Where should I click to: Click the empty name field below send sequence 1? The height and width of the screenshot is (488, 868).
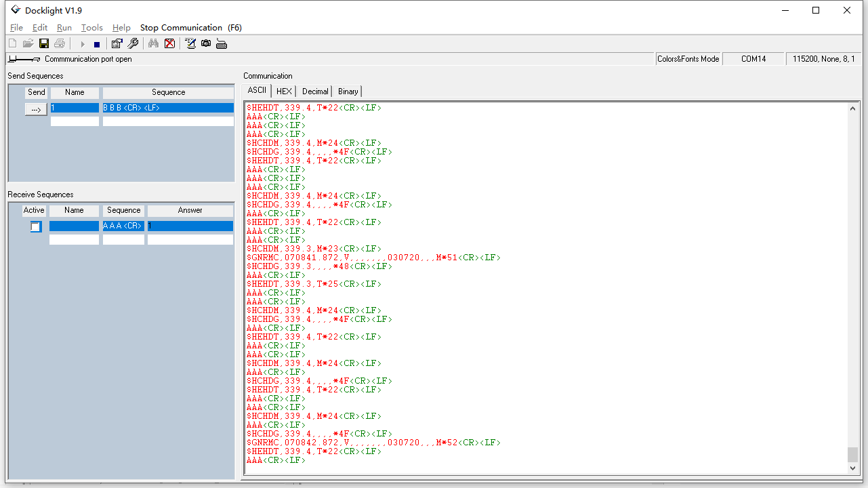[75, 121]
